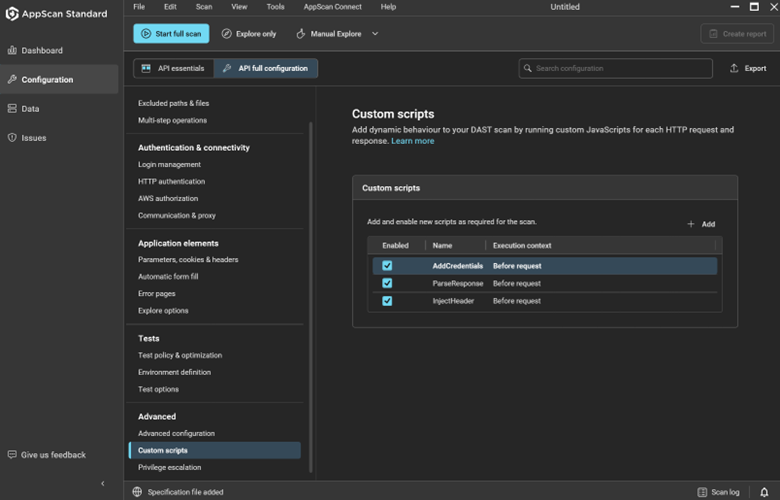Click the globe icon in status bar
Viewport: 780px width, 500px height.
click(x=137, y=492)
